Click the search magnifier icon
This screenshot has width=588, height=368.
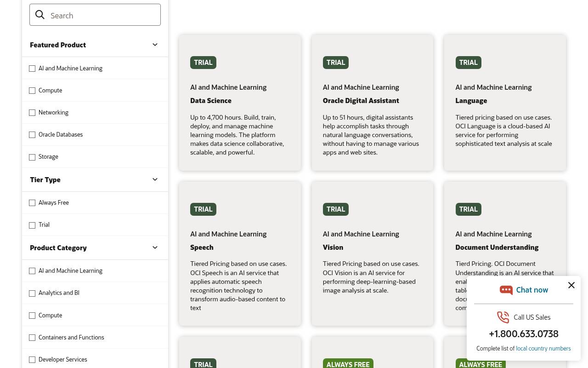[40, 15]
